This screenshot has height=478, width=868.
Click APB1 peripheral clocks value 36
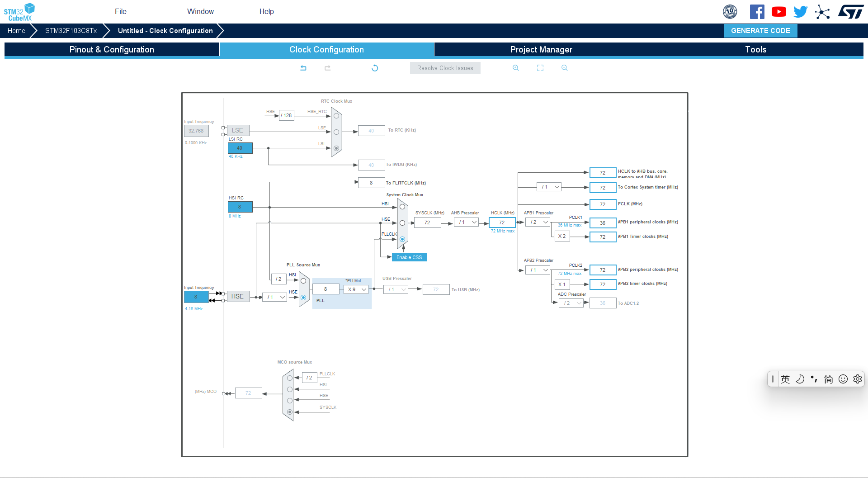(603, 223)
